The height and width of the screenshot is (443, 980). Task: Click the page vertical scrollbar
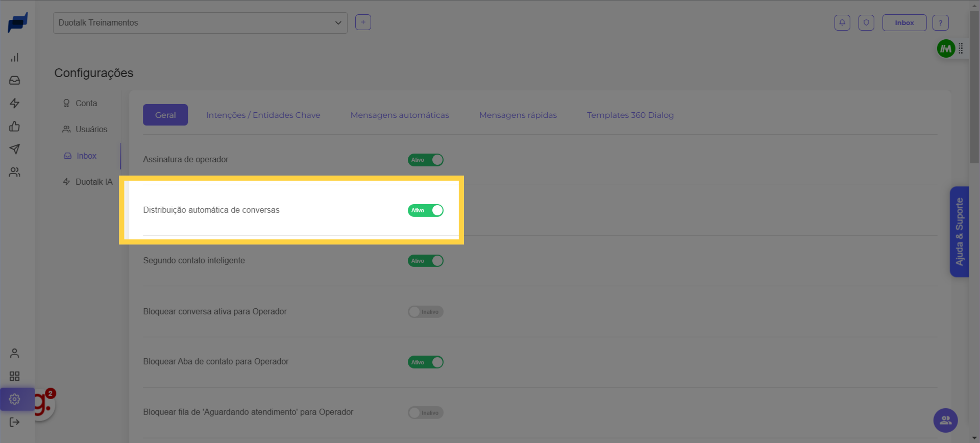click(x=974, y=87)
